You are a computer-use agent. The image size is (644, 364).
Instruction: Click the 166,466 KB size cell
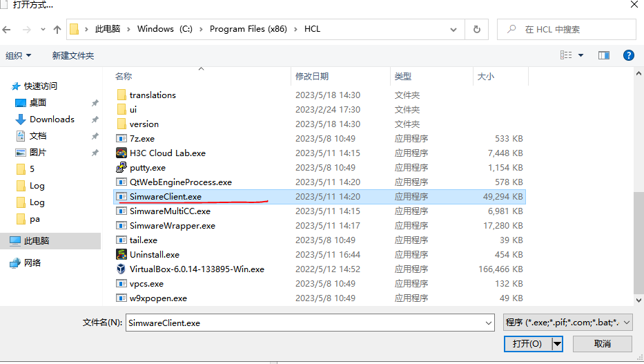coord(500,269)
